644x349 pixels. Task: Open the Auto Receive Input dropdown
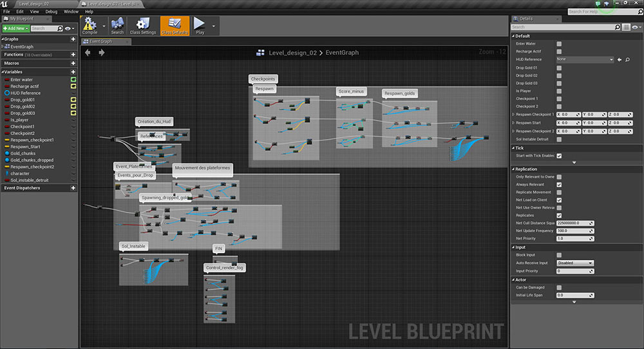pos(574,263)
